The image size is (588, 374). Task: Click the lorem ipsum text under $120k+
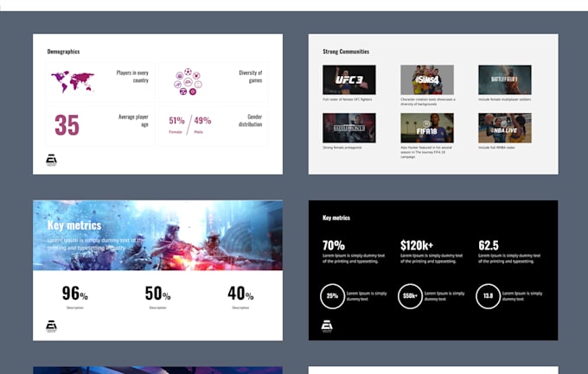(x=431, y=258)
